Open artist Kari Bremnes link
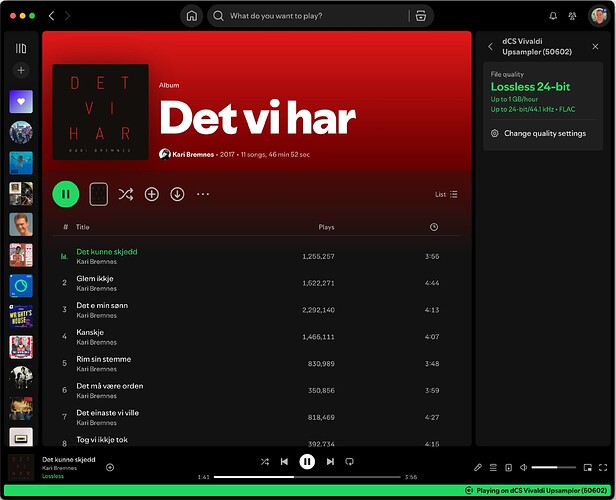The height and width of the screenshot is (500, 616). (x=193, y=154)
